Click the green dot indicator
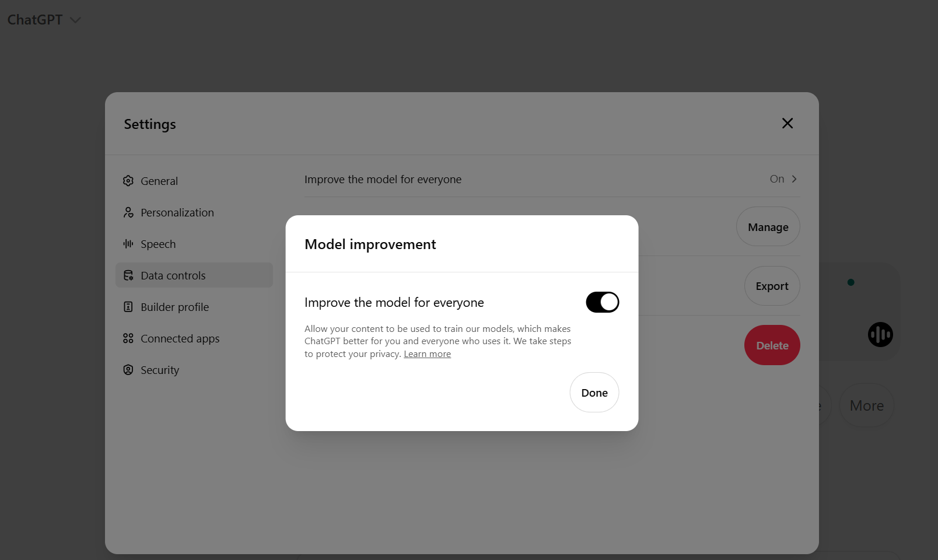Viewport: 938px width, 560px height. click(850, 282)
